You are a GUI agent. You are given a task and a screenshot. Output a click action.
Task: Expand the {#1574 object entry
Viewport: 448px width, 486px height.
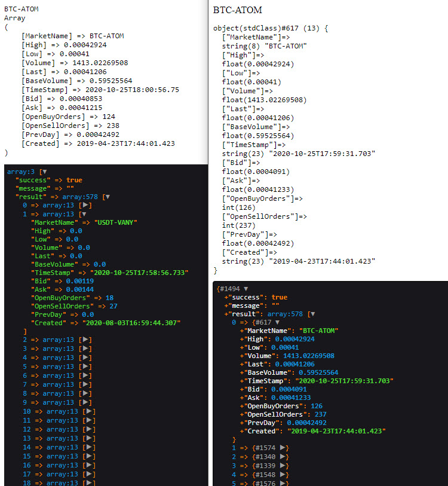(284, 448)
